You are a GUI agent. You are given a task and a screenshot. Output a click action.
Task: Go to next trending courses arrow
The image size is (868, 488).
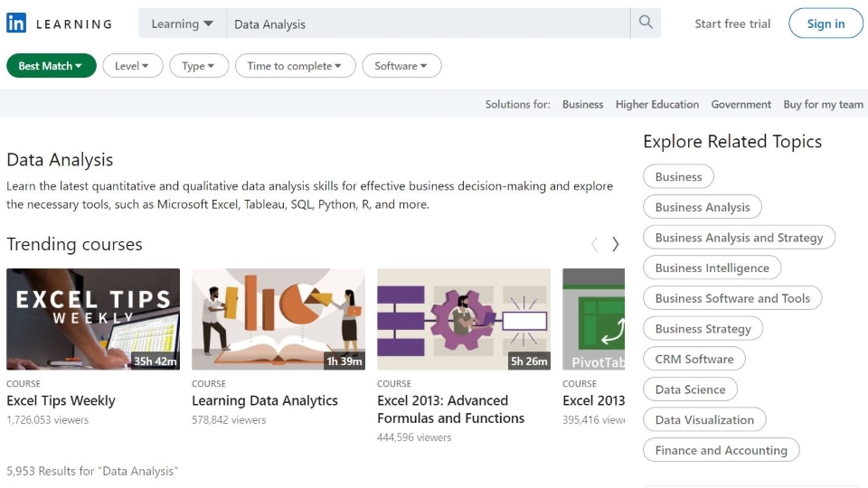coord(615,244)
